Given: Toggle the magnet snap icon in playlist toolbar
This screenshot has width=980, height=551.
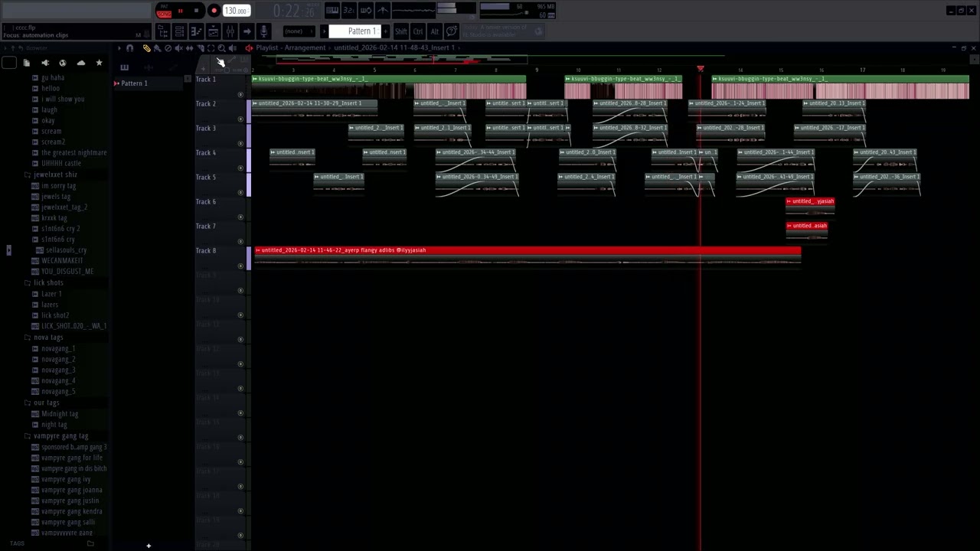Looking at the screenshot, I should [x=129, y=48].
